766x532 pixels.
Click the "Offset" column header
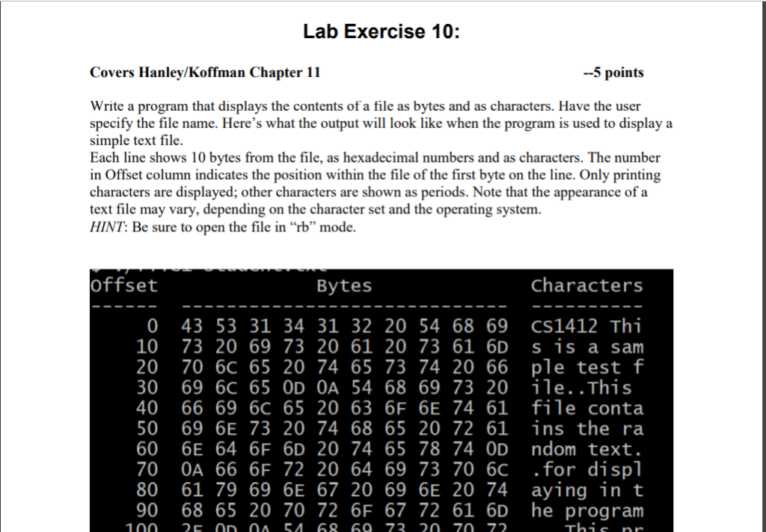124,286
